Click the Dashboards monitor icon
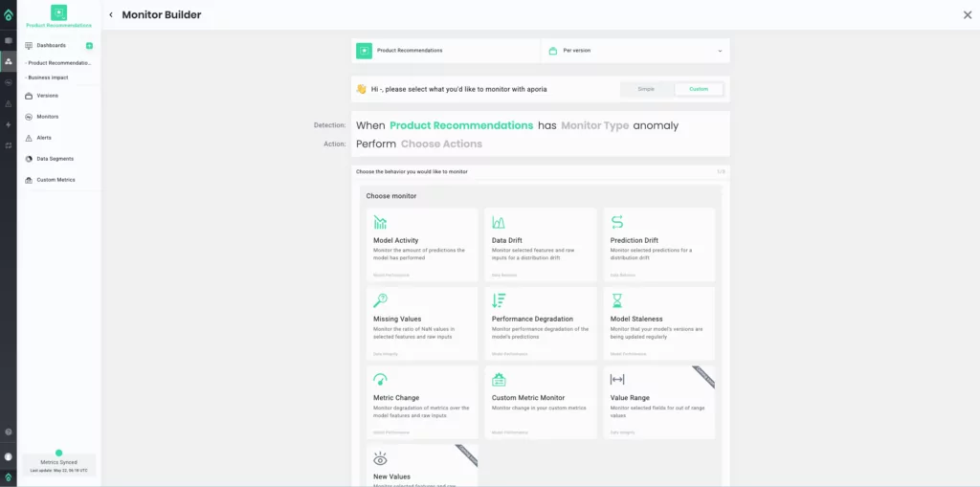 pyautogui.click(x=29, y=46)
